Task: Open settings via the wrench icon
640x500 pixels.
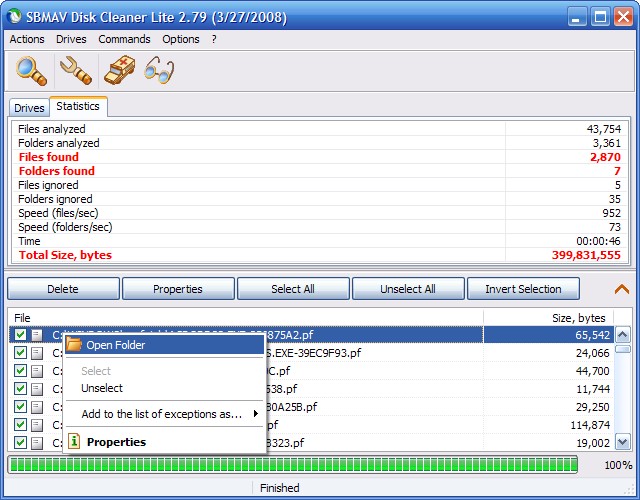Action: click(x=76, y=71)
